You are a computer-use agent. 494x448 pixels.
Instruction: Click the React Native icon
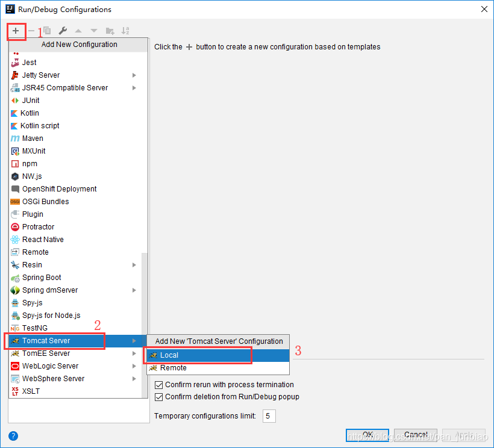point(15,240)
